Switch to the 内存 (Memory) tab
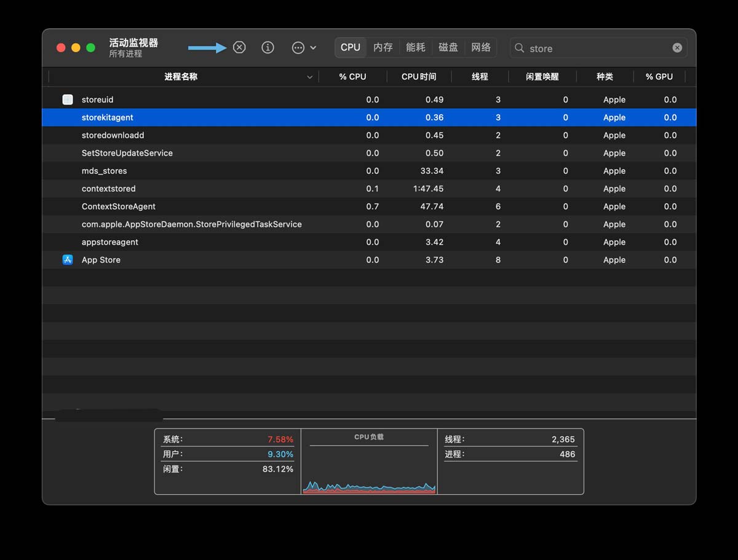This screenshot has height=560, width=738. point(383,47)
